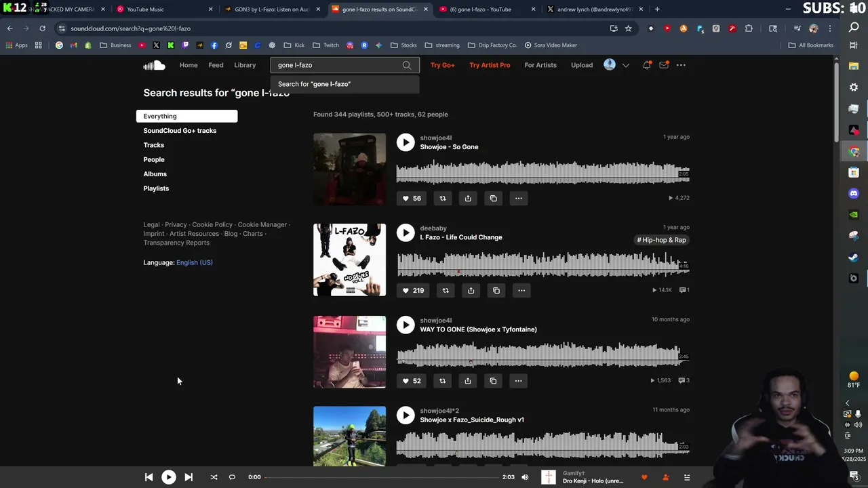Open the Library page
The height and width of the screenshot is (488, 868).
coord(245,65)
